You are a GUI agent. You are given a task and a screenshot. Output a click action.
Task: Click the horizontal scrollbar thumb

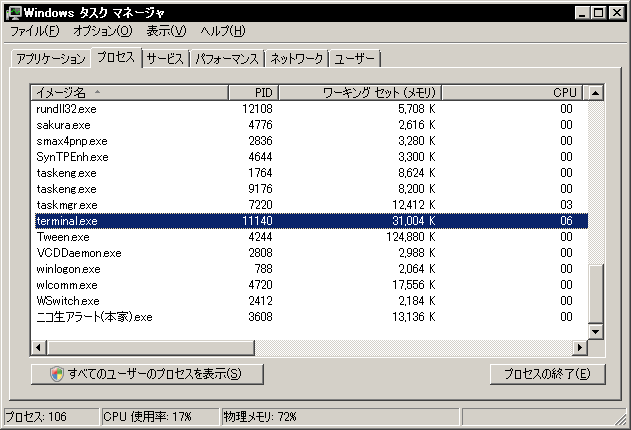pos(151,348)
